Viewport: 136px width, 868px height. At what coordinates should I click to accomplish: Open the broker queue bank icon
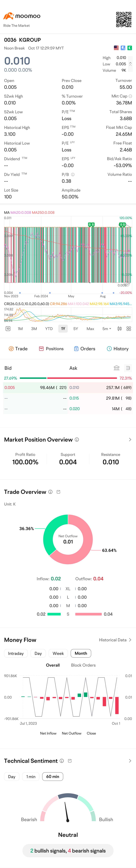click(x=116, y=368)
